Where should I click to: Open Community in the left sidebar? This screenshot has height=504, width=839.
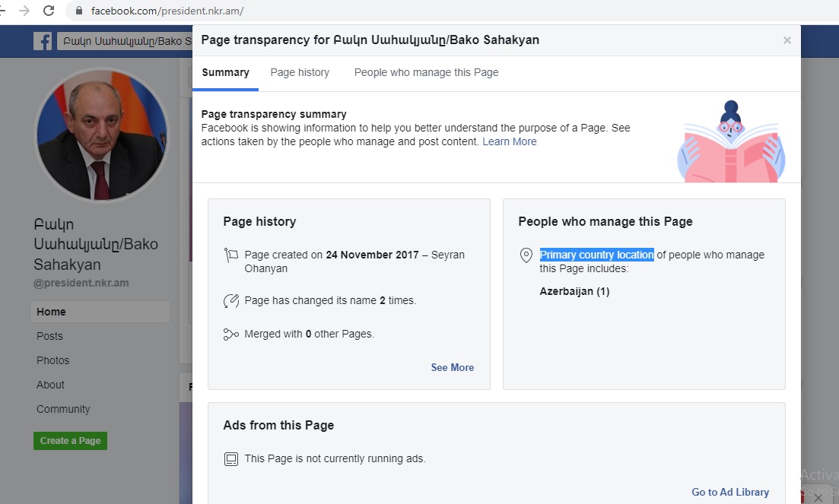(63, 409)
